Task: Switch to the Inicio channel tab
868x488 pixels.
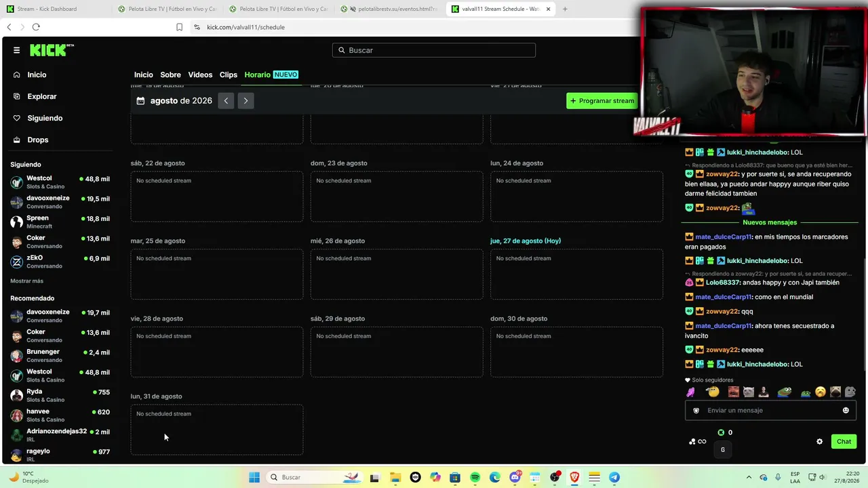Action: point(144,75)
